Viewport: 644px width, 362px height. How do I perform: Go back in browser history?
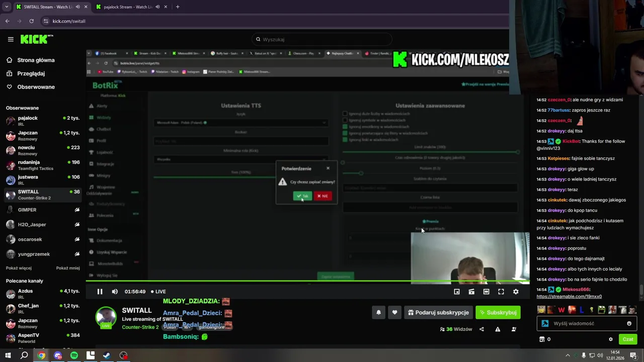point(8,21)
